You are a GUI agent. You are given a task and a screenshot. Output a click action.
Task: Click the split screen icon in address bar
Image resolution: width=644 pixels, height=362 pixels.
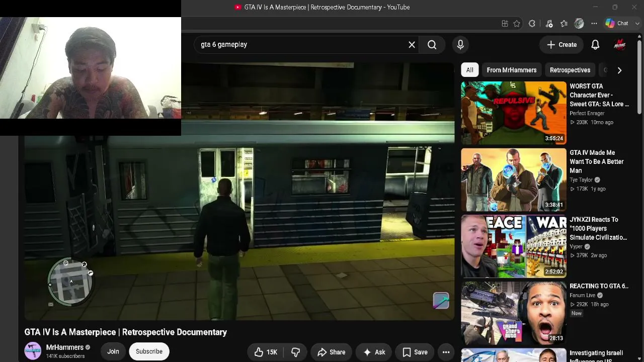point(505,24)
